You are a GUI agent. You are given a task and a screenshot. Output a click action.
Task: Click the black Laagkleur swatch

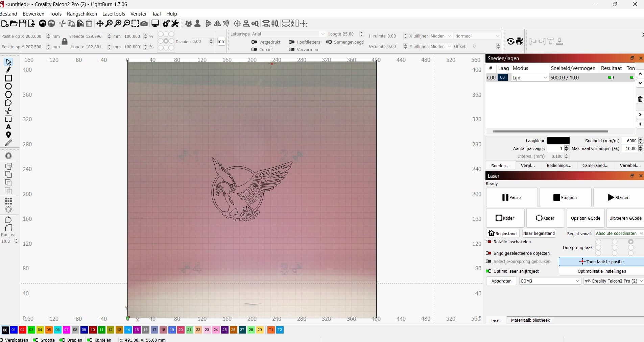(x=558, y=141)
